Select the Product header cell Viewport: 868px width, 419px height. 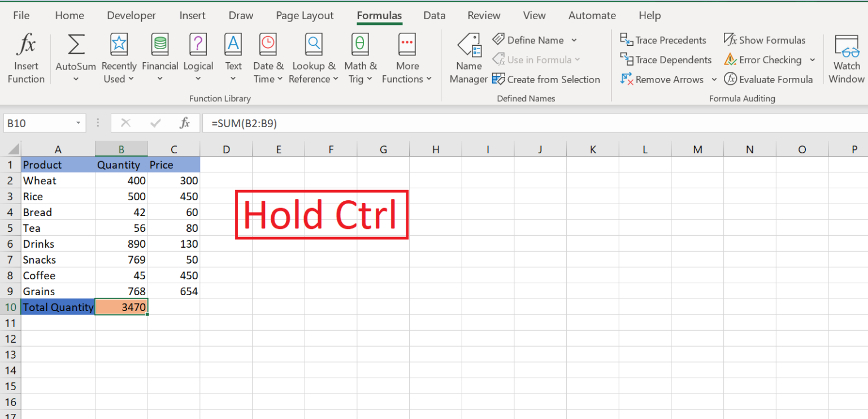pyautogui.click(x=58, y=165)
